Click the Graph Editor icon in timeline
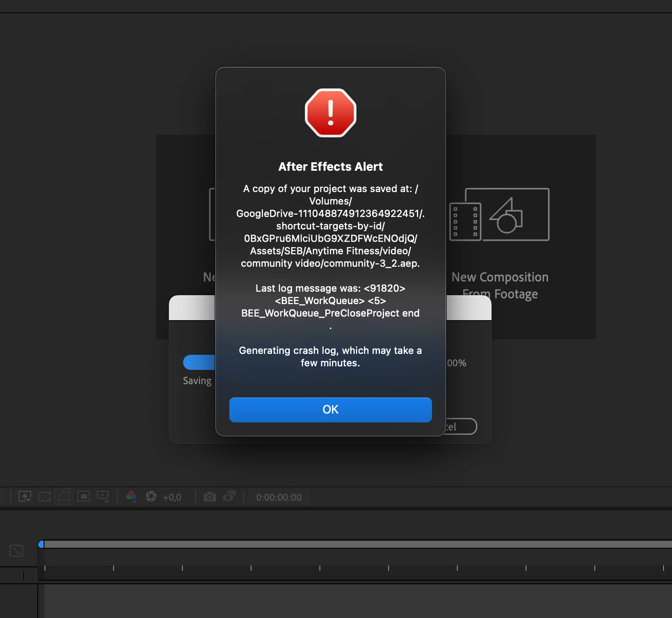Viewport: 672px width, 618px height. point(16,550)
